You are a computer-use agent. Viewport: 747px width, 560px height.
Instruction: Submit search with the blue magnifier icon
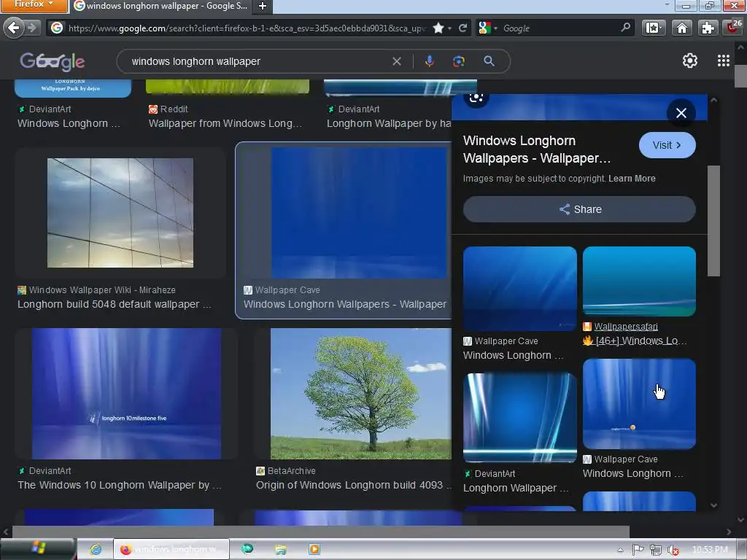[489, 61]
